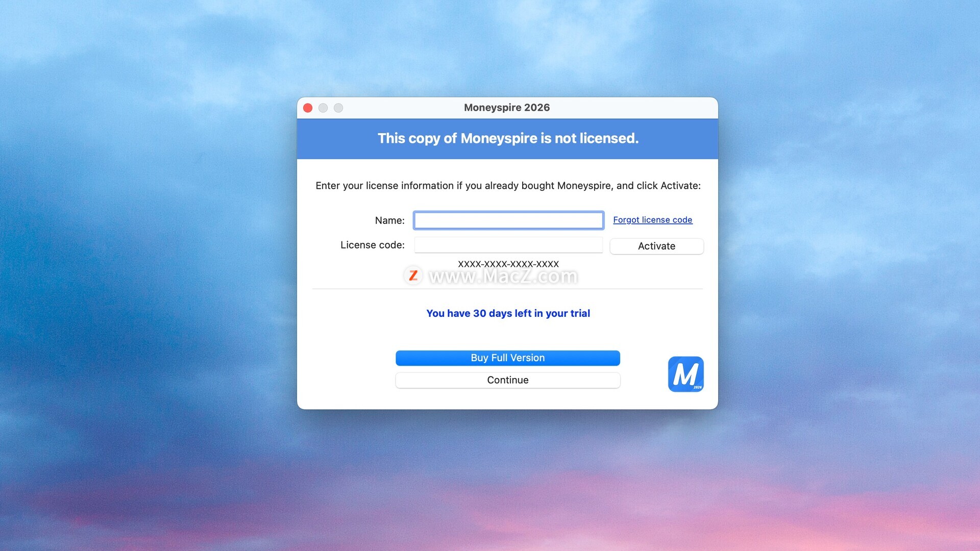Focus the Name text field

tap(508, 220)
